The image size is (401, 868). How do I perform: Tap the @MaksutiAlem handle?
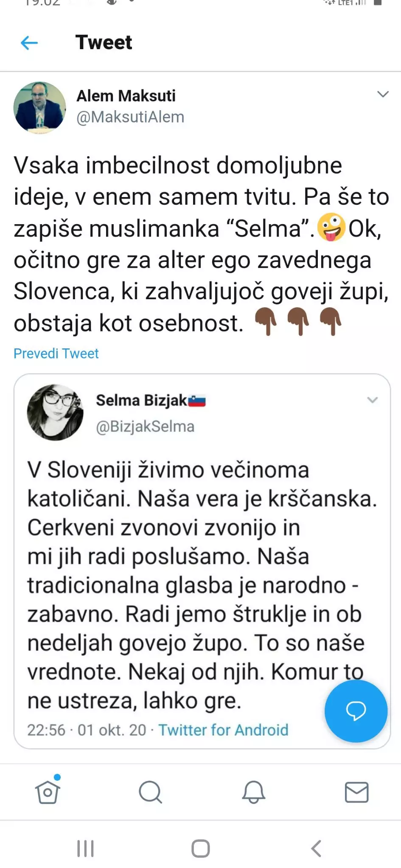pos(130,117)
